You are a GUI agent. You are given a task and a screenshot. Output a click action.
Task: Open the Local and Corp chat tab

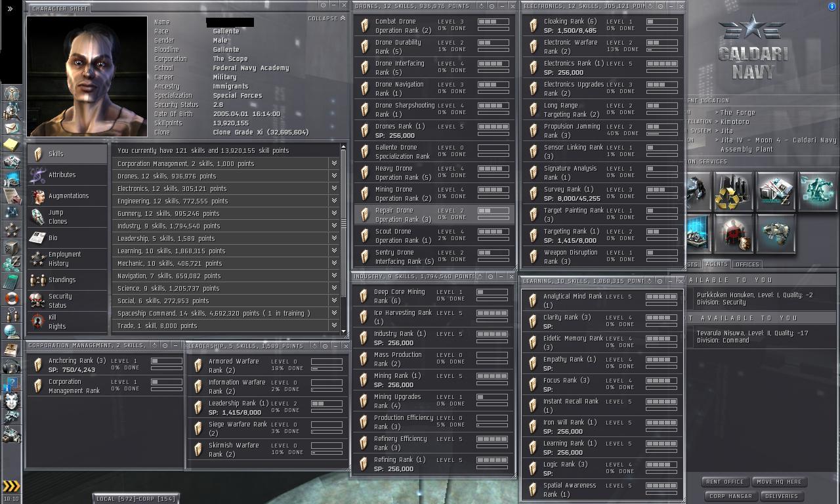click(136, 499)
